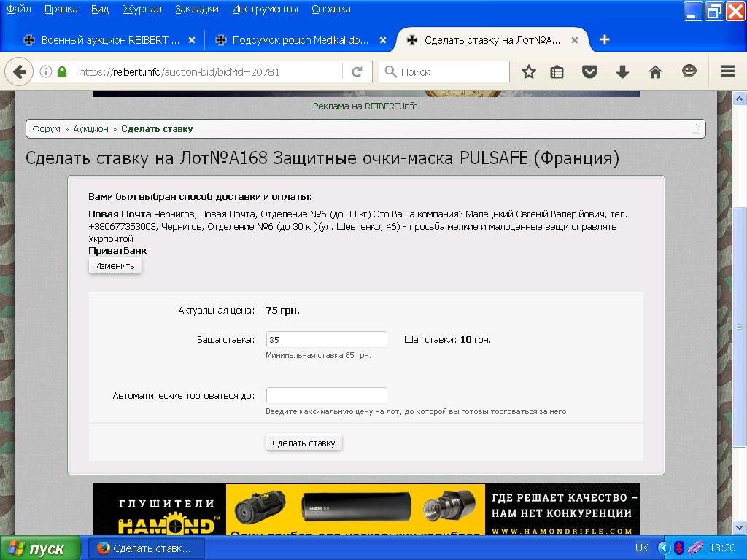Go to the Home page icon
This screenshot has width=747, height=560.
tap(656, 72)
